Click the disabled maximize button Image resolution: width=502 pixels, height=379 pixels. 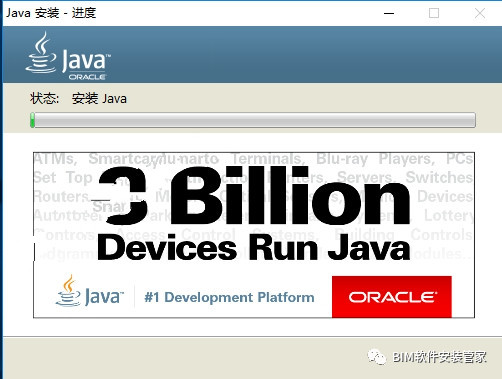coord(434,13)
